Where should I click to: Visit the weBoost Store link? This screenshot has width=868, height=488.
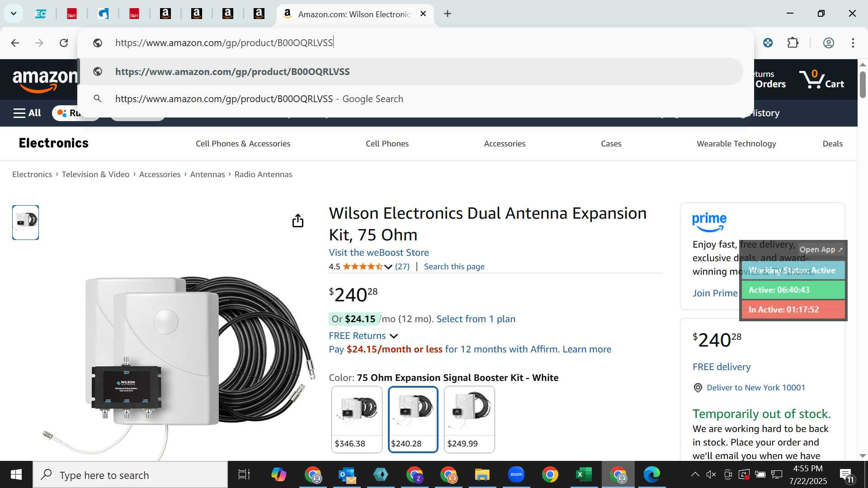tap(379, 253)
